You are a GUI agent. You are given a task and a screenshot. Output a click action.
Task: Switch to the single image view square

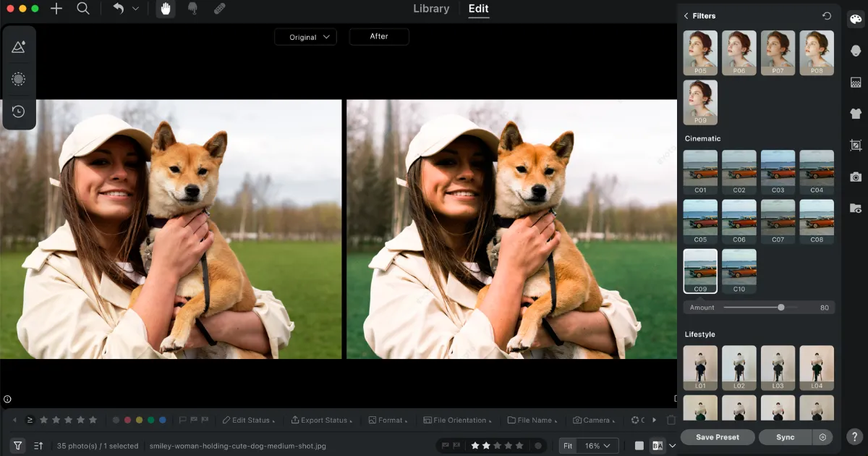pos(639,446)
